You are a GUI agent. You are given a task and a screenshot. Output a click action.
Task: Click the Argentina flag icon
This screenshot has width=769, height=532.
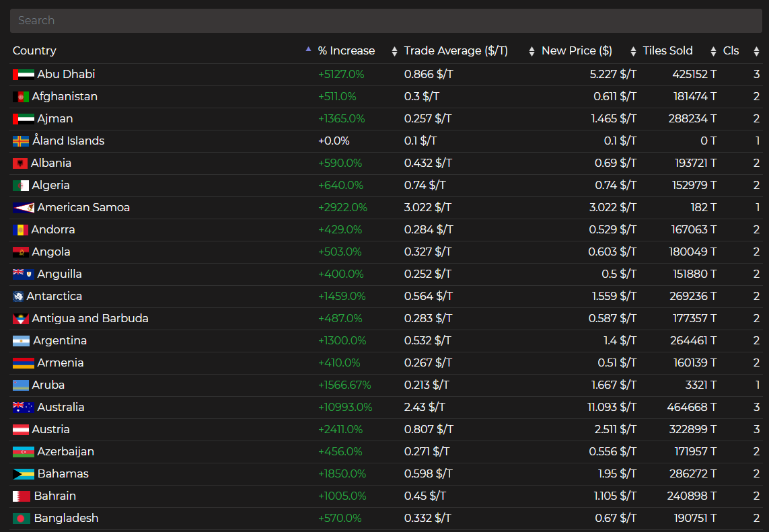21,341
